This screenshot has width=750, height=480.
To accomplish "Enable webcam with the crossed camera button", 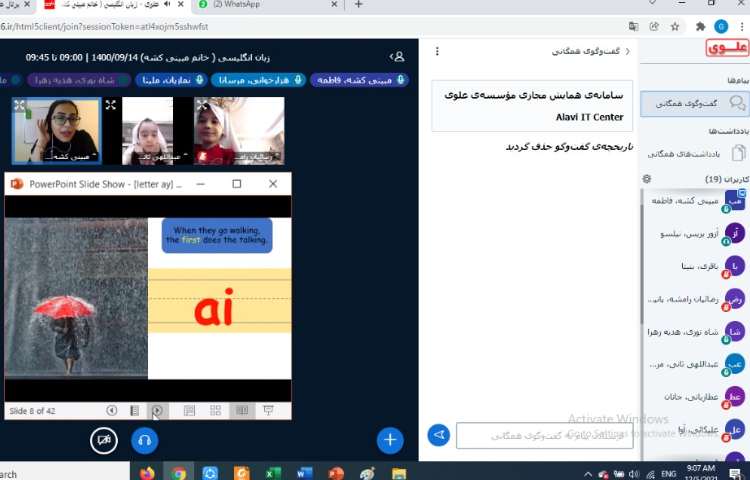I will point(102,440).
